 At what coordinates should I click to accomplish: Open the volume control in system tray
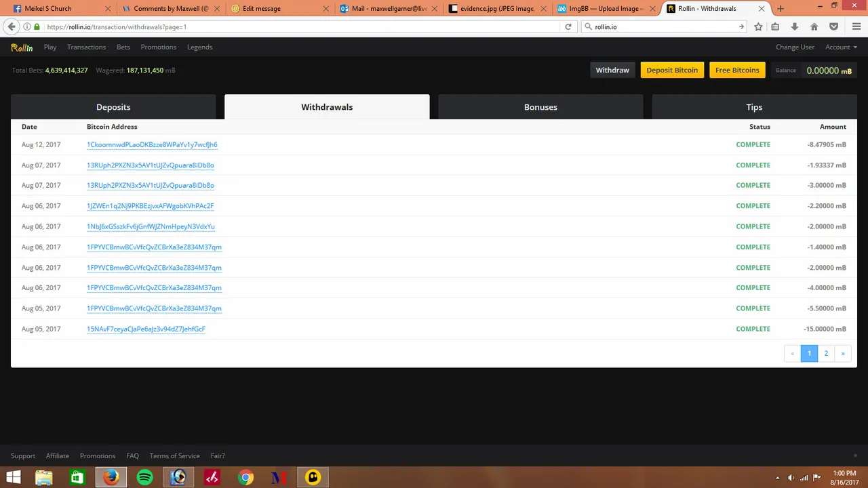point(791,477)
